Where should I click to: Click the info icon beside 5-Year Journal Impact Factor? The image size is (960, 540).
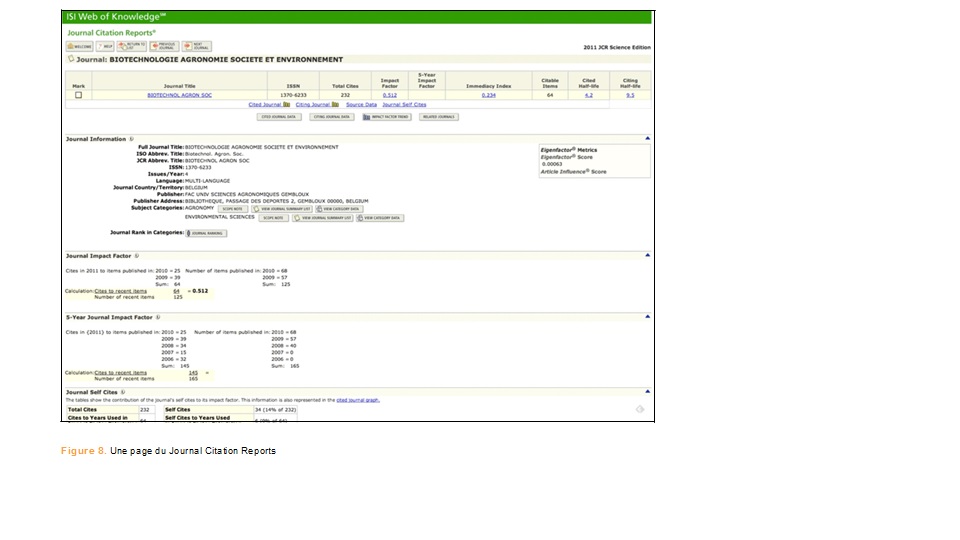coord(158,317)
